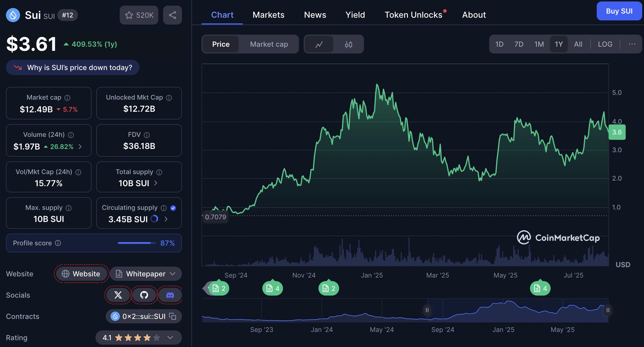Click the Circulating supply info icon

pos(164,208)
